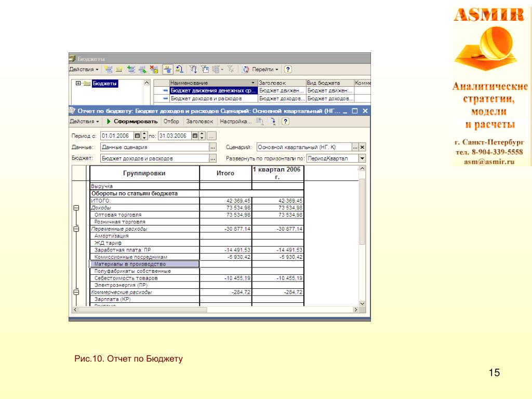
Task: Click the Вид бюджета column header
Action: point(329,83)
